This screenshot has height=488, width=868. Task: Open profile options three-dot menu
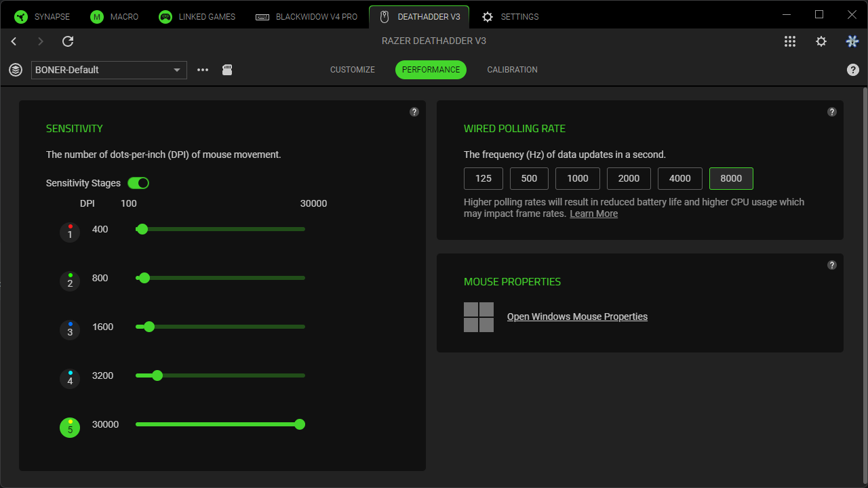coord(203,70)
